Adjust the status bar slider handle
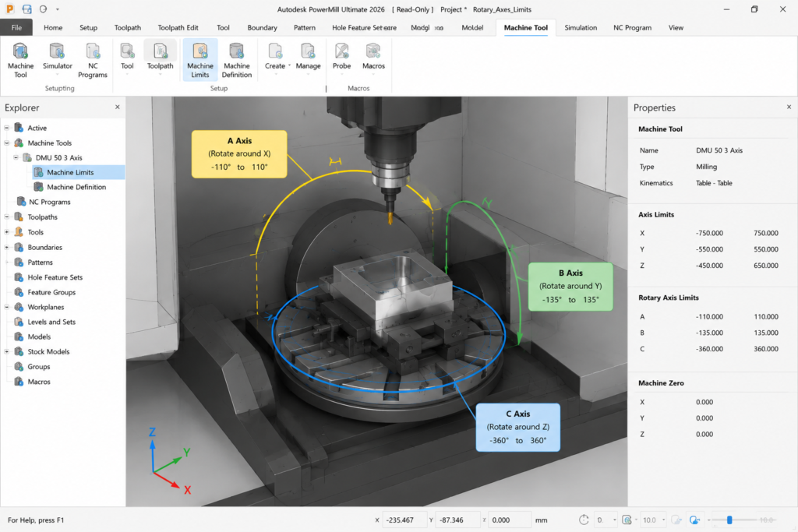The width and height of the screenshot is (798, 532). pos(729,520)
